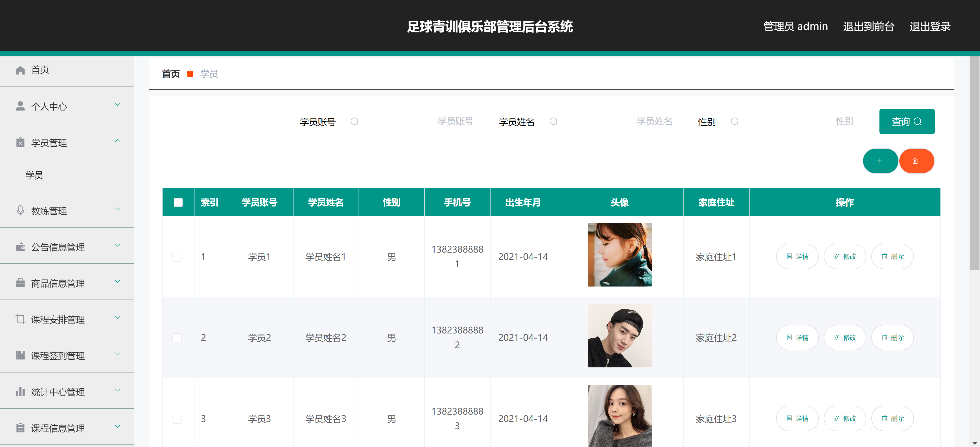Image resolution: width=980 pixels, height=447 pixels.
Task: Click the bar chart icon for 统计中心管理
Action: click(20, 391)
